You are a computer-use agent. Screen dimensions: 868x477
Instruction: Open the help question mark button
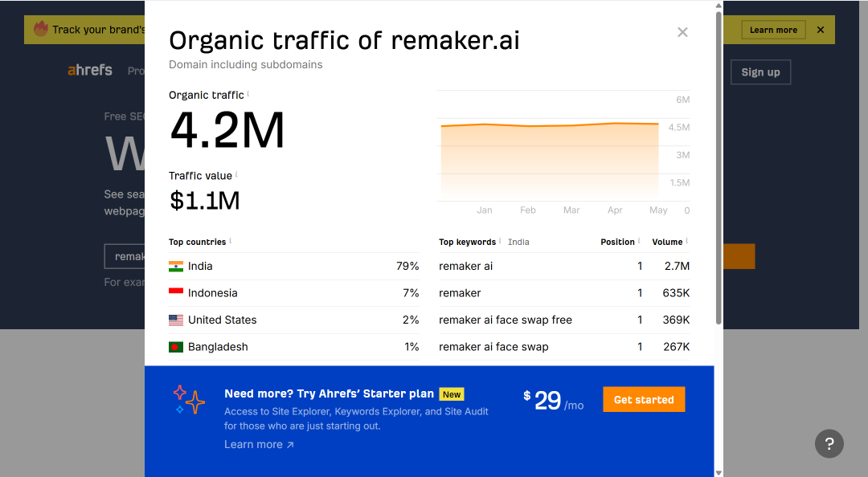pos(829,443)
